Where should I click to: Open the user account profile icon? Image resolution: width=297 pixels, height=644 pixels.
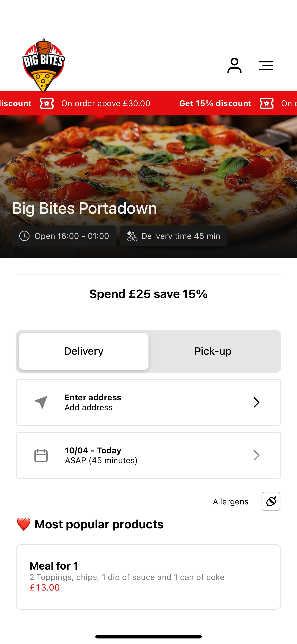234,65
